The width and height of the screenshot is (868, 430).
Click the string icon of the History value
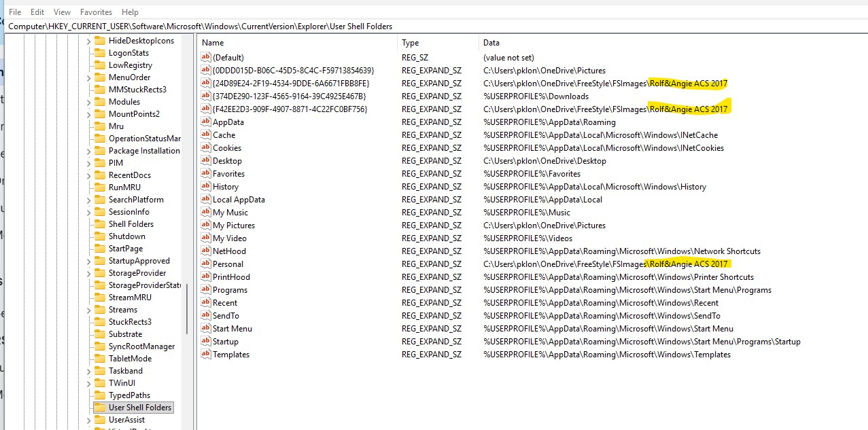point(206,187)
